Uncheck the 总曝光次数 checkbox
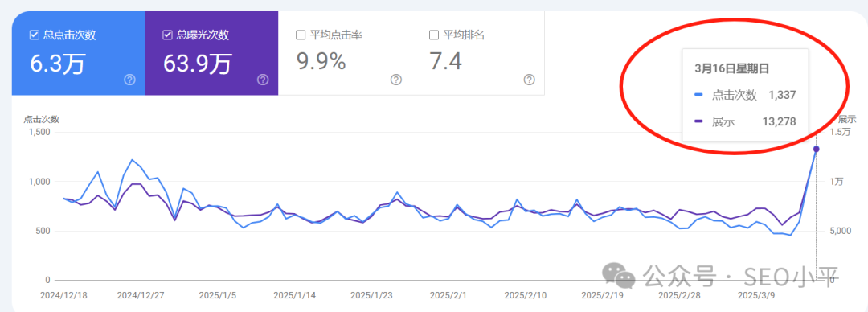The width and height of the screenshot is (868, 312). pos(167,35)
